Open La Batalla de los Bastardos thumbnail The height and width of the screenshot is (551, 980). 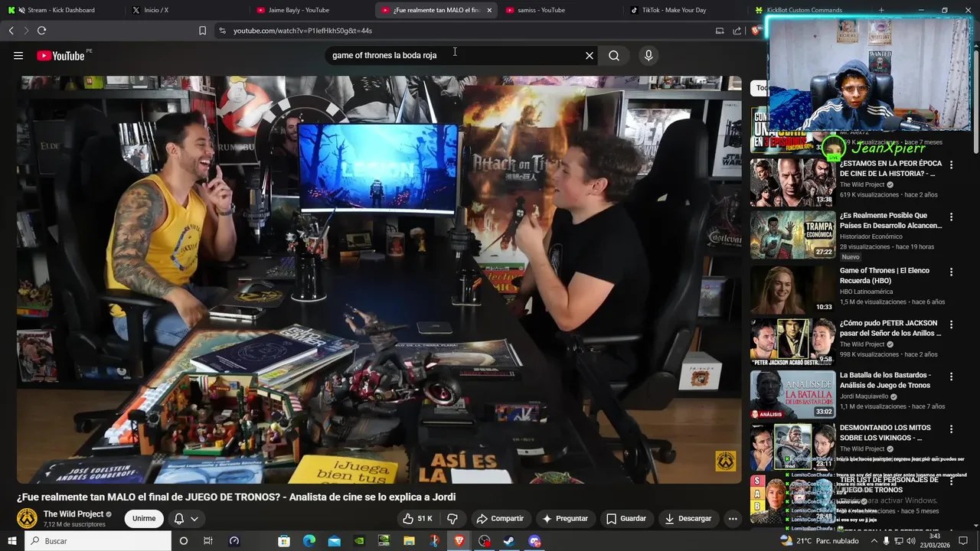coord(792,394)
